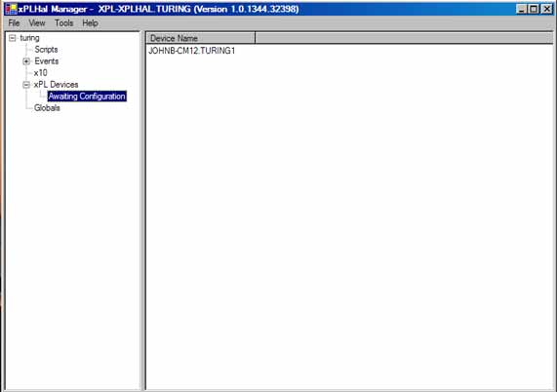
Task: Open the View menu
Action: 37,23
